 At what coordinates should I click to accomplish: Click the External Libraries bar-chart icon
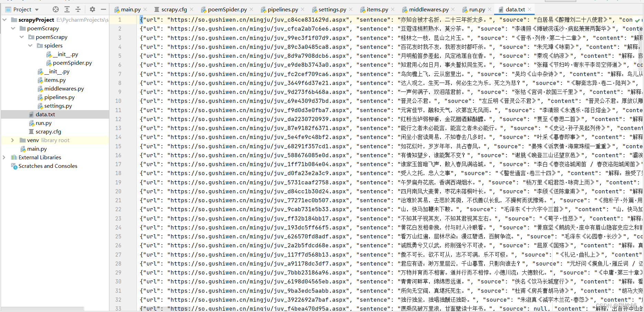[14, 157]
